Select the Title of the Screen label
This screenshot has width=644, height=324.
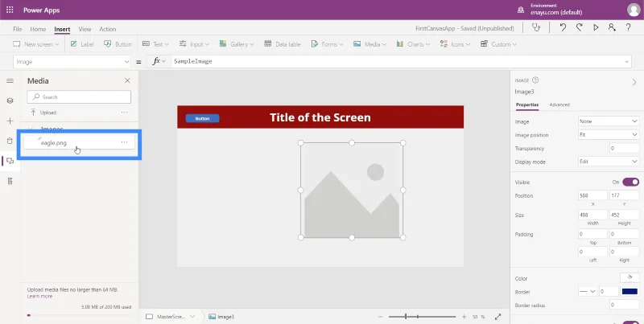coord(320,117)
